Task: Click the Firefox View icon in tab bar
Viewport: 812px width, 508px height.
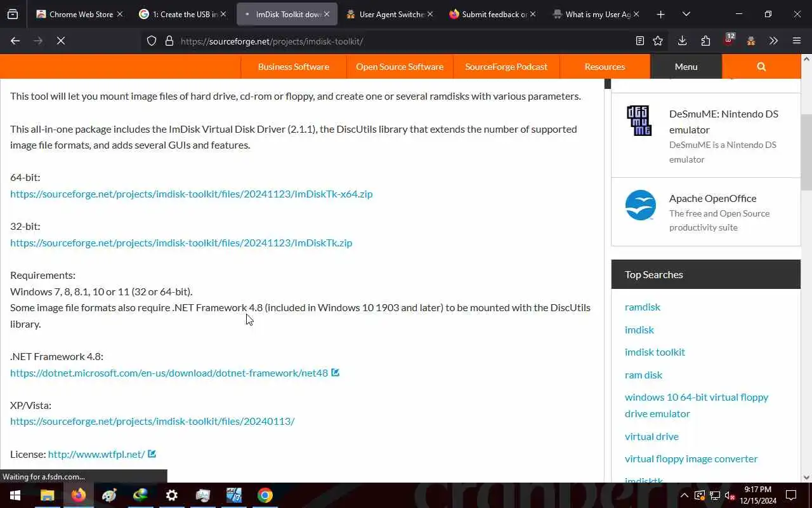Action: (x=13, y=14)
